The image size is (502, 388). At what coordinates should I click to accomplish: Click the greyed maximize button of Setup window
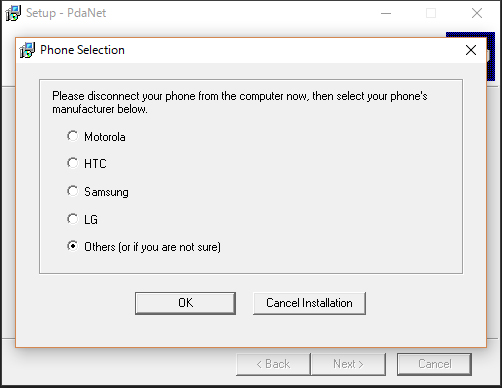431,13
